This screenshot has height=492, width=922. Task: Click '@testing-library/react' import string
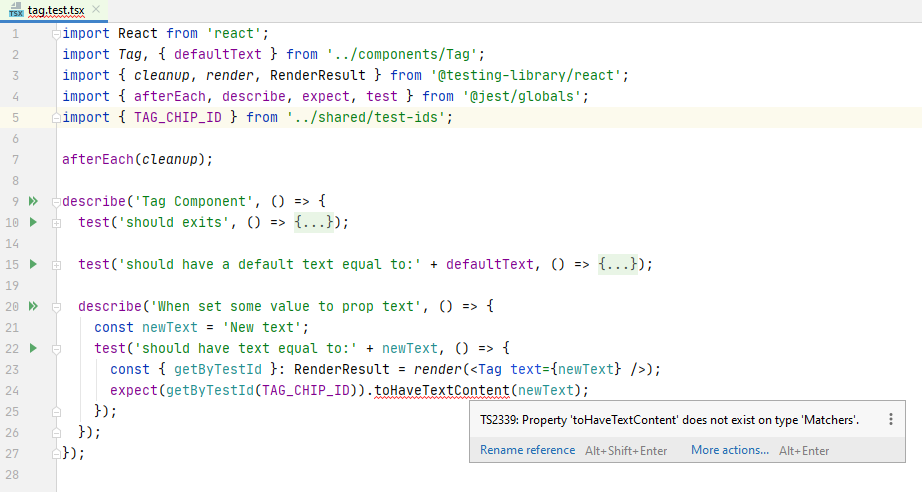pyautogui.click(x=526, y=76)
